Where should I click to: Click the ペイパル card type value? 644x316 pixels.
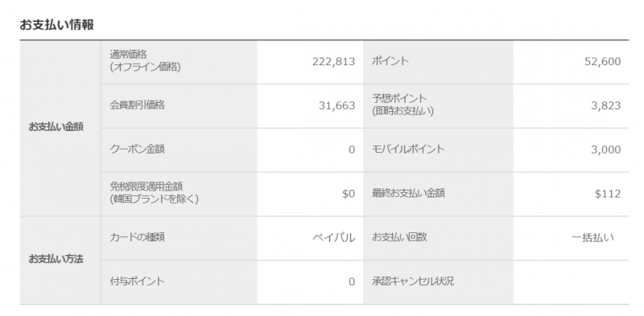tap(334, 238)
